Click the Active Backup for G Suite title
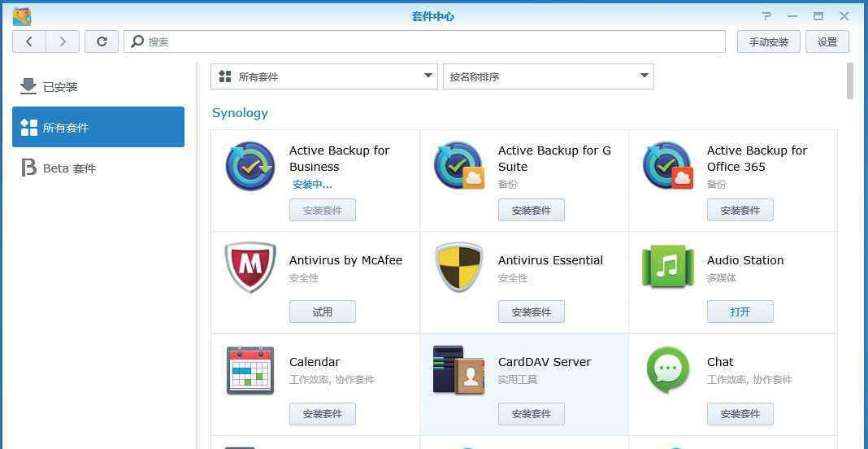 click(554, 159)
